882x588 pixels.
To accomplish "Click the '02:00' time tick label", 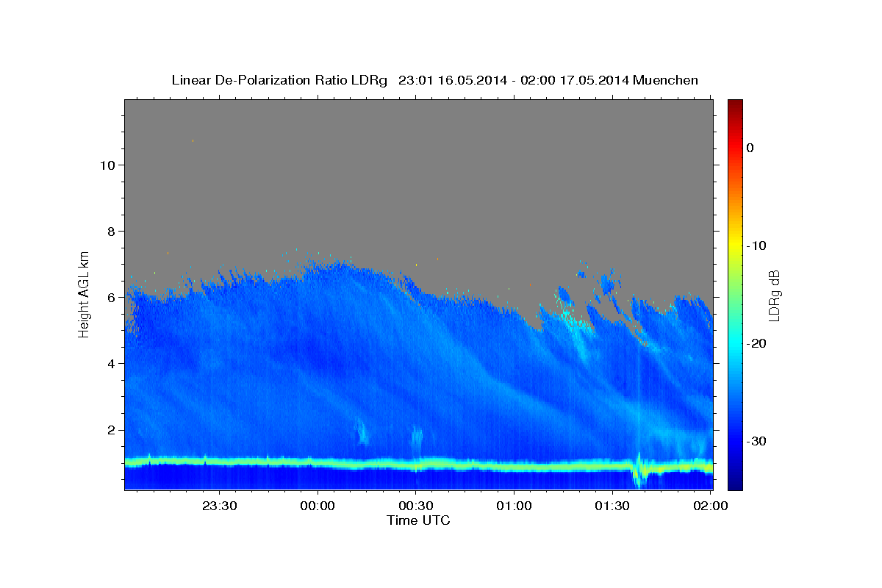I will point(710,506).
